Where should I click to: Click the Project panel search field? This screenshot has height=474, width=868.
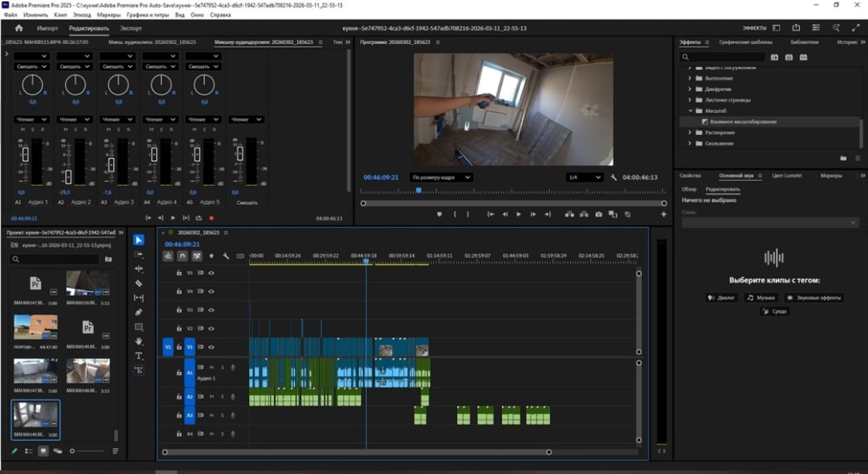55,258
